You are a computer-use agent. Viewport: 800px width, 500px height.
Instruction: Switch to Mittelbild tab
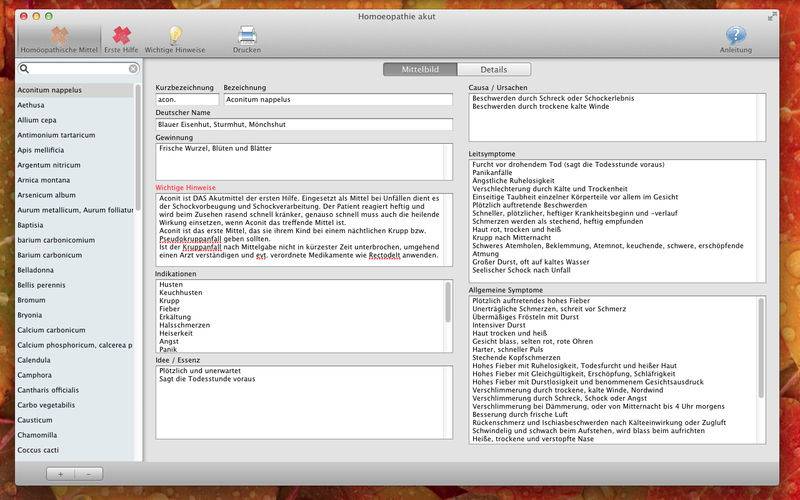420,69
